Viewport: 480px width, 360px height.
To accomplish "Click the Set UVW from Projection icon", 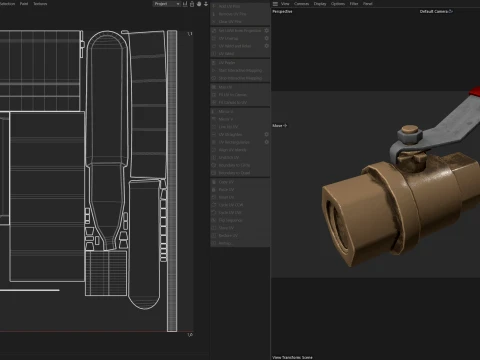I will [x=214, y=31].
